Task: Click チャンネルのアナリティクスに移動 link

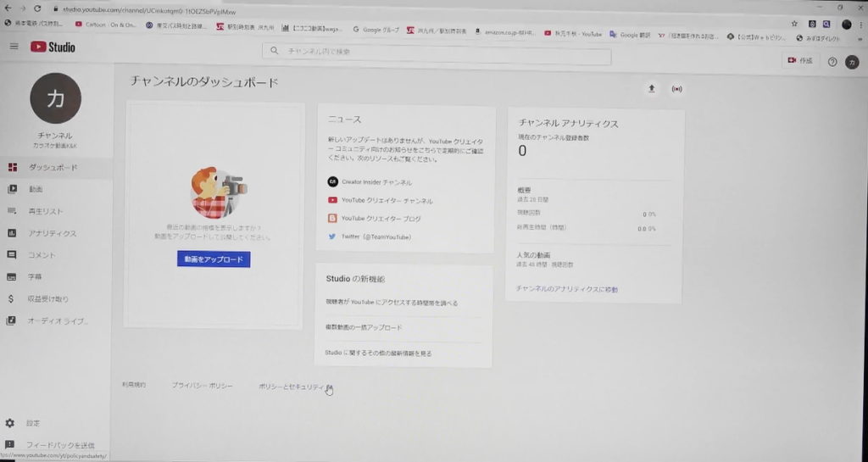Action: (567, 289)
